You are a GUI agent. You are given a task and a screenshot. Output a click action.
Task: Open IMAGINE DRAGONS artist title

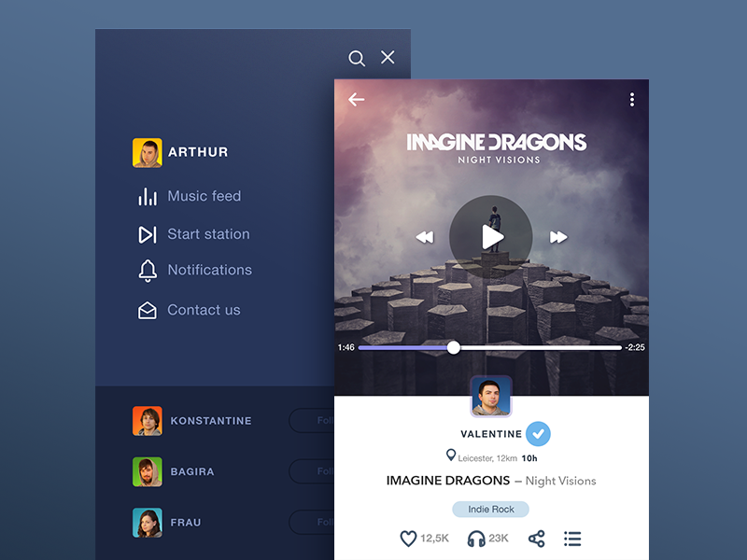448,481
